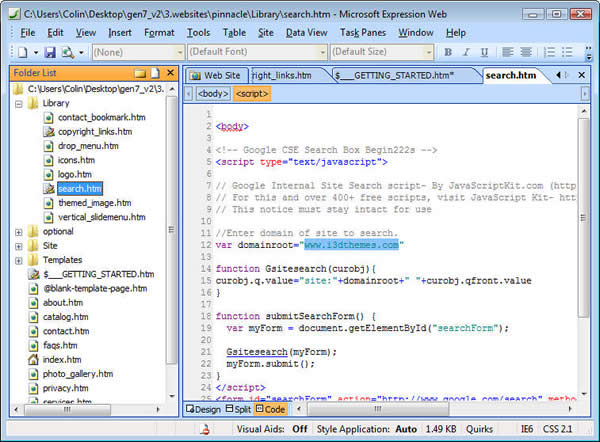Toggle Italic formatting
The width and height of the screenshot is (600, 442).
pos(466,52)
